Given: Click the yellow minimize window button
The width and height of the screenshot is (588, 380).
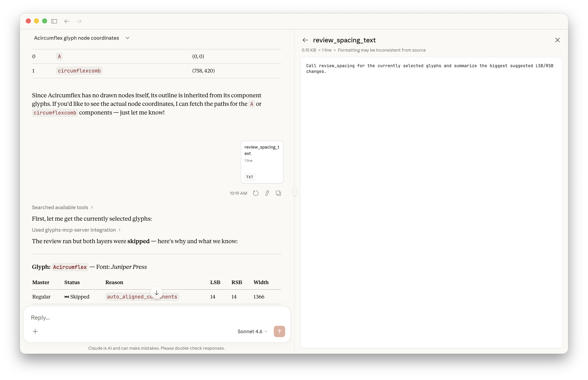Looking at the screenshot, I should [36, 21].
